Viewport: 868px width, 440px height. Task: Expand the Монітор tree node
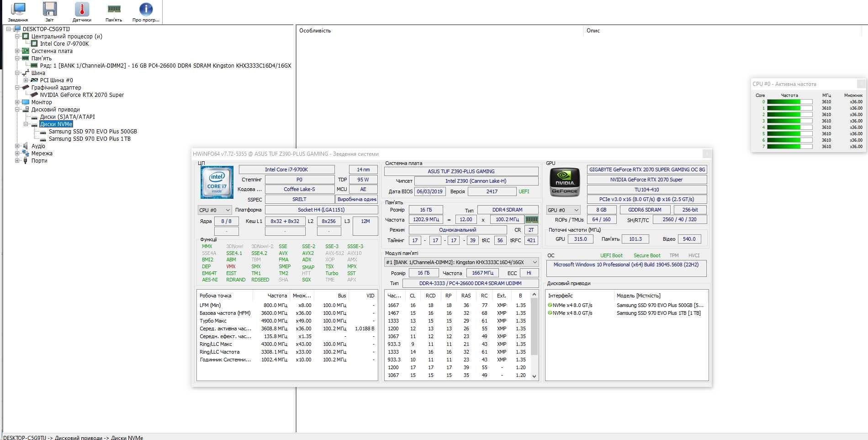tap(17, 102)
